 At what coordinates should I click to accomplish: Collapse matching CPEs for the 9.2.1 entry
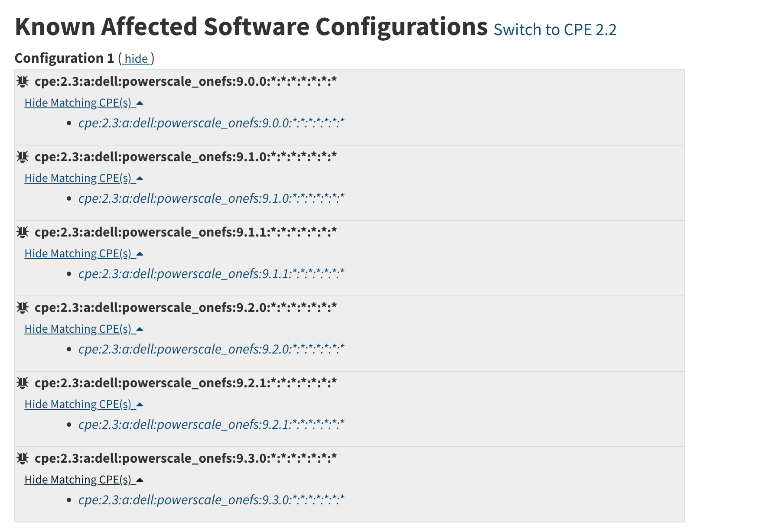tap(78, 404)
